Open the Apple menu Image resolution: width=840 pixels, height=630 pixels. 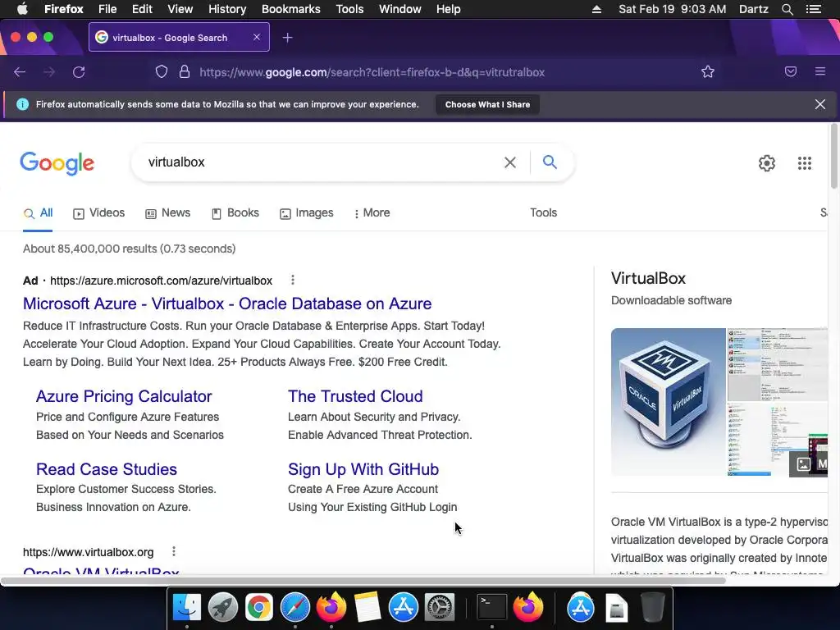pyautogui.click(x=22, y=9)
